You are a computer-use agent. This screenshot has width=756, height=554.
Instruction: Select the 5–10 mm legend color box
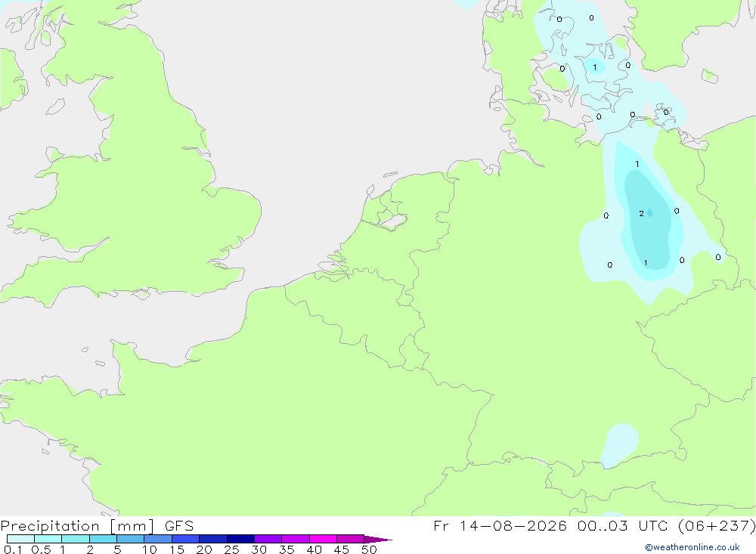point(131,539)
